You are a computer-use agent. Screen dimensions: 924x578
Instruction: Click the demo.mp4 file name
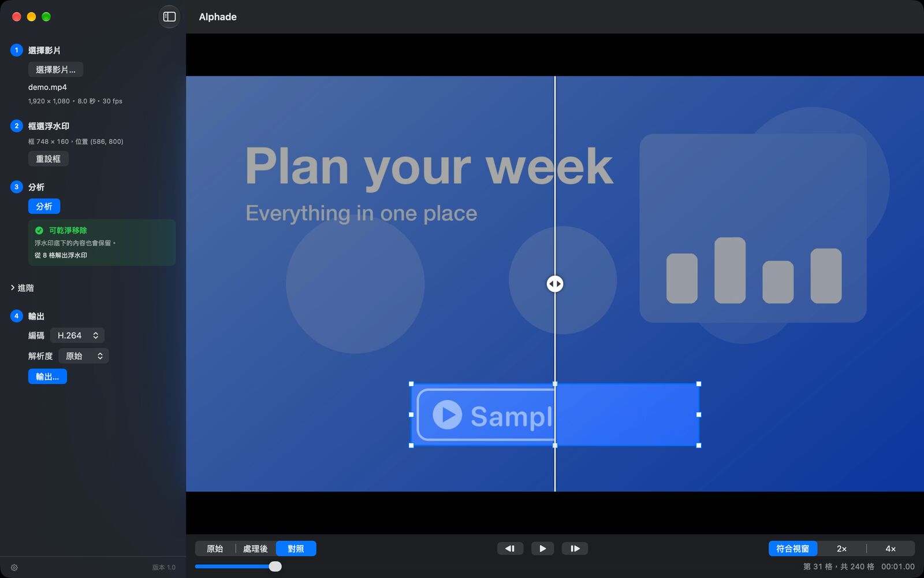(47, 87)
